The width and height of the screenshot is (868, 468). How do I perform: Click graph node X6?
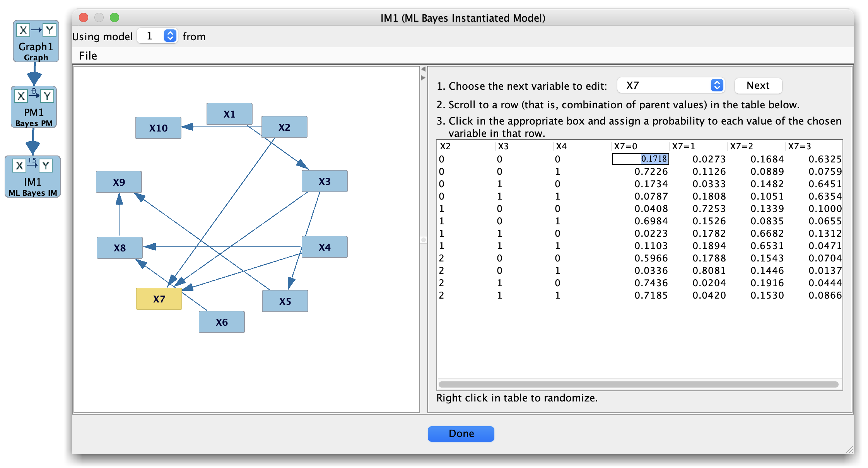click(x=222, y=322)
